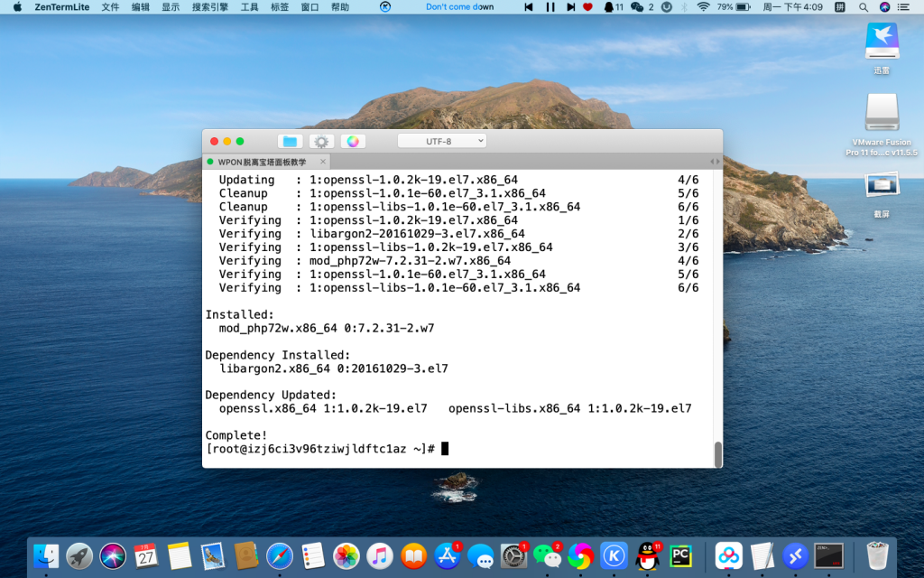Click 'mod_php72w.x86_64 0:7.2.31-2.w7' line
Screen dimensions: 924x578
pos(327,328)
